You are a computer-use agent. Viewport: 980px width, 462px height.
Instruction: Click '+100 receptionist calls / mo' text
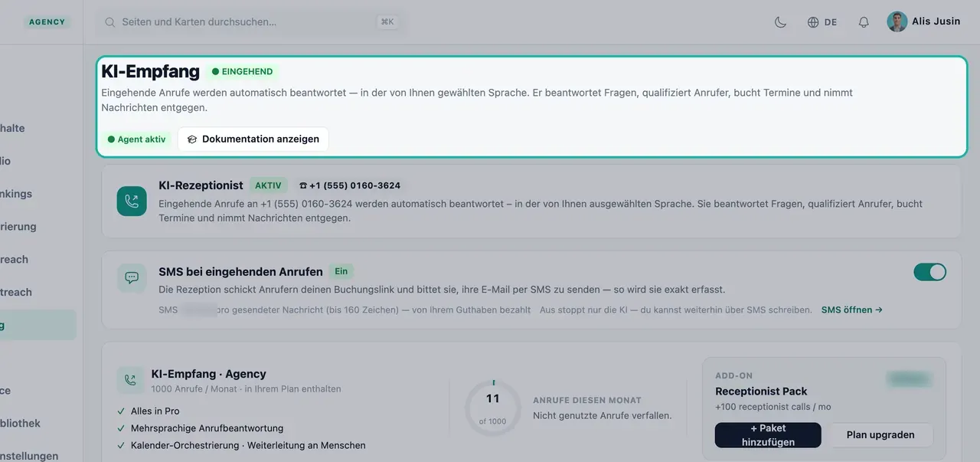773,407
